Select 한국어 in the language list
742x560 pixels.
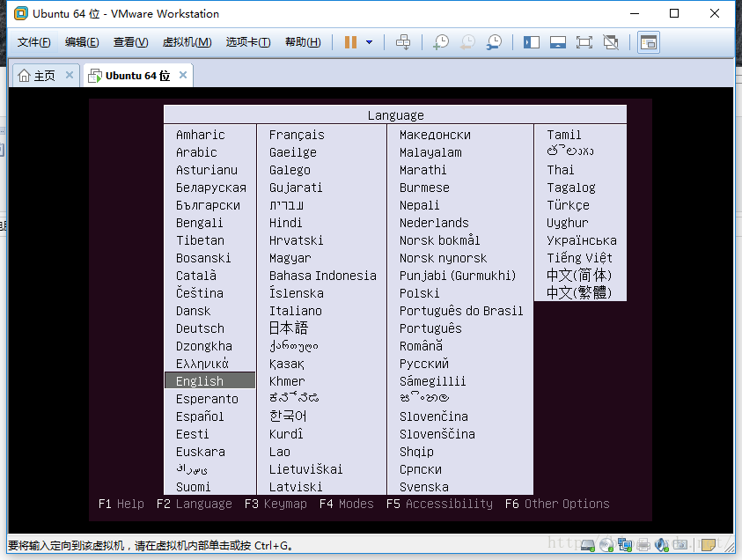pyautogui.click(x=288, y=416)
